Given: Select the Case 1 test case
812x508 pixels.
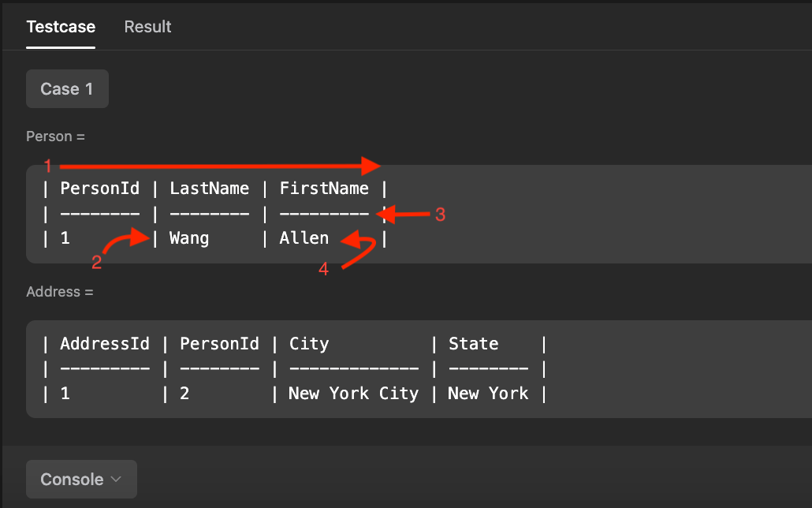Looking at the screenshot, I should (67, 88).
